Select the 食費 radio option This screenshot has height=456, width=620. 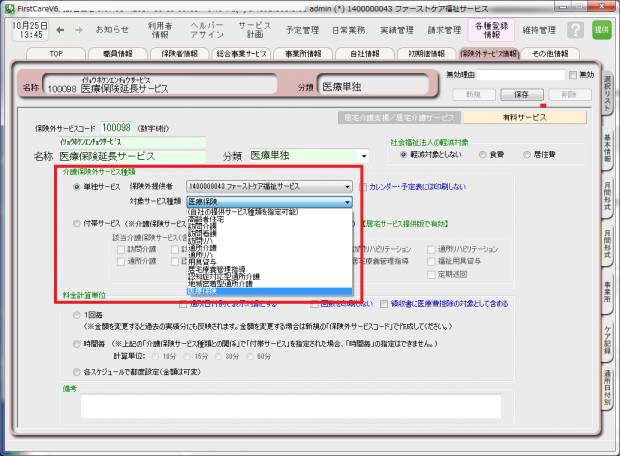point(483,155)
